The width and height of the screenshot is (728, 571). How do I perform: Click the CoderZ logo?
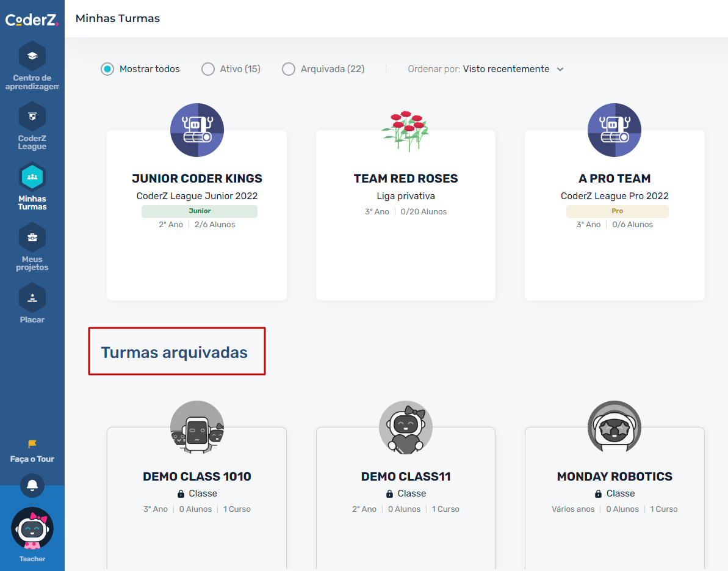32,20
